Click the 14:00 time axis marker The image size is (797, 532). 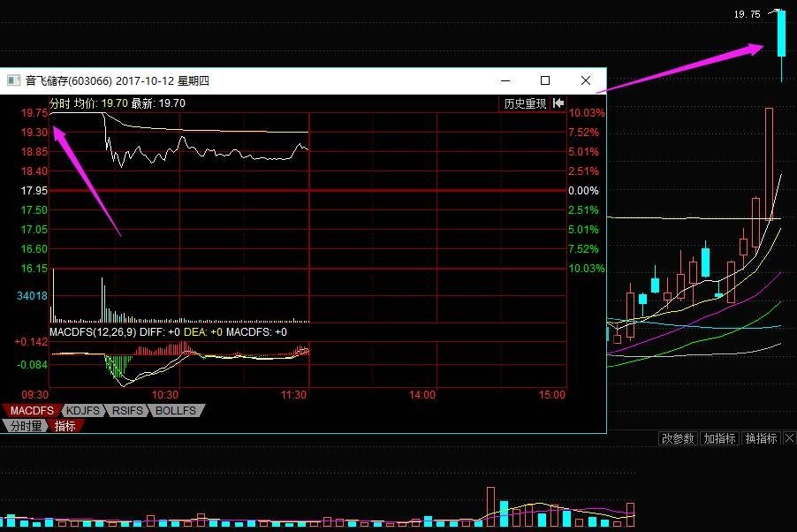point(422,395)
